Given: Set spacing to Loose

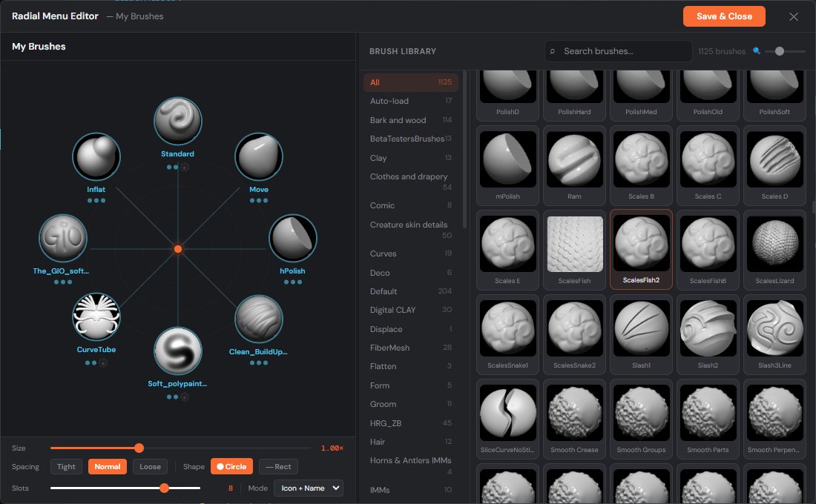Looking at the screenshot, I should click(150, 467).
